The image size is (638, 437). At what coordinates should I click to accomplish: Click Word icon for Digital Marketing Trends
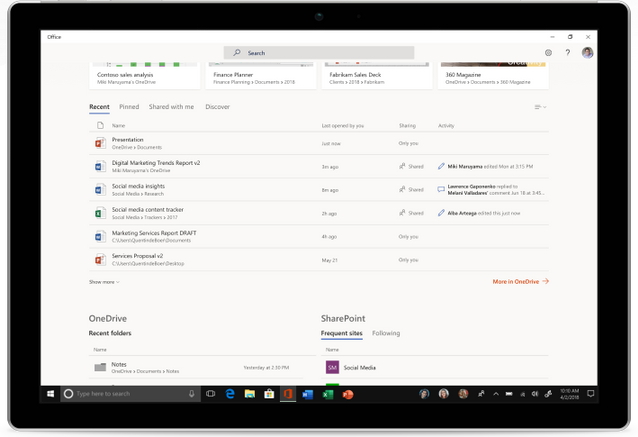pos(100,166)
